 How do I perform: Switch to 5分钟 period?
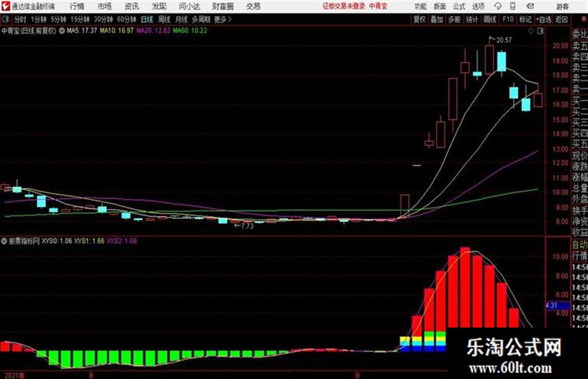click(x=58, y=19)
